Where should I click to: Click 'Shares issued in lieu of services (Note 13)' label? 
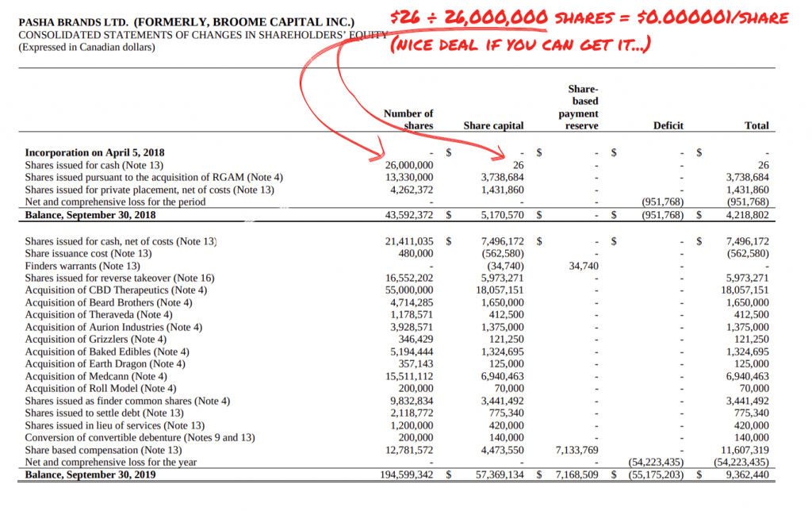pyautogui.click(x=114, y=425)
